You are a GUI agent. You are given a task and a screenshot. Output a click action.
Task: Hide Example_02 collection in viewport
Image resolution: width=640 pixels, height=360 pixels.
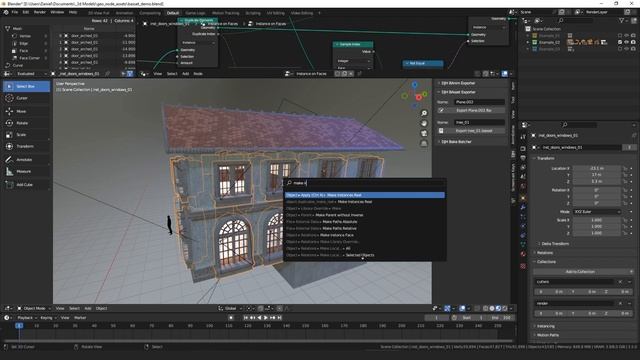(627, 42)
